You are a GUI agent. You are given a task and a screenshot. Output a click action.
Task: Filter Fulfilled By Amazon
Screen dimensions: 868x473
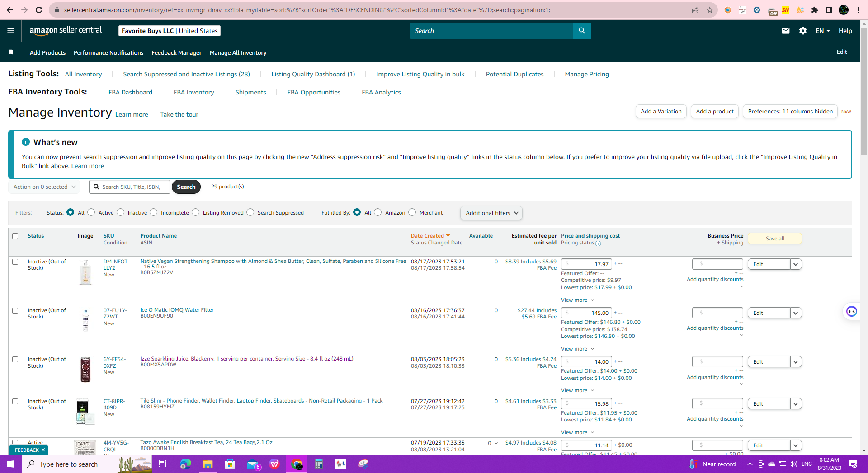pos(378,212)
